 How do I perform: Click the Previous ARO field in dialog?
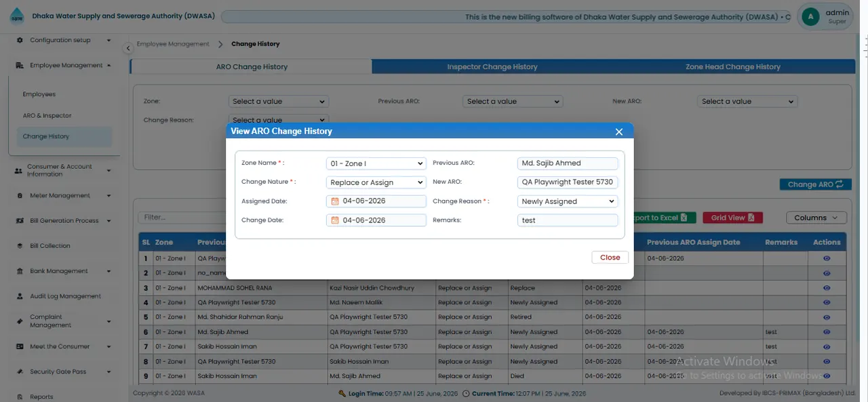pyautogui.click(x=567, y=163)
